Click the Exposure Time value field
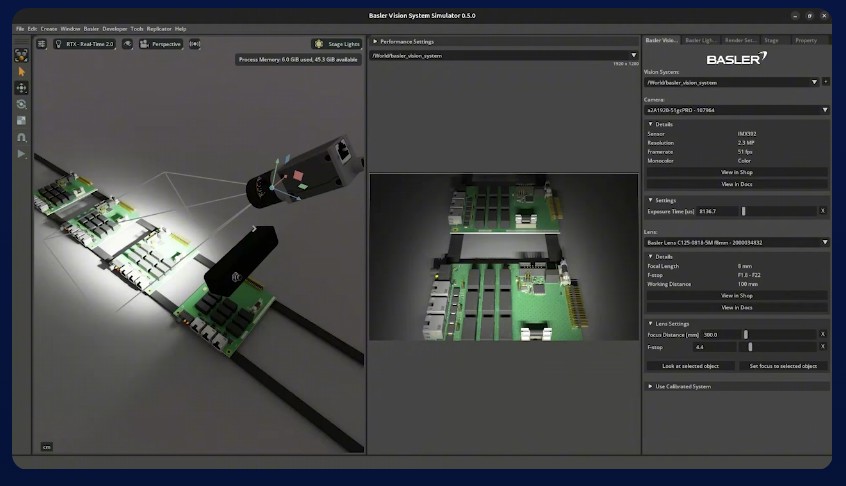Screen dimensions: 846x486 717,211
